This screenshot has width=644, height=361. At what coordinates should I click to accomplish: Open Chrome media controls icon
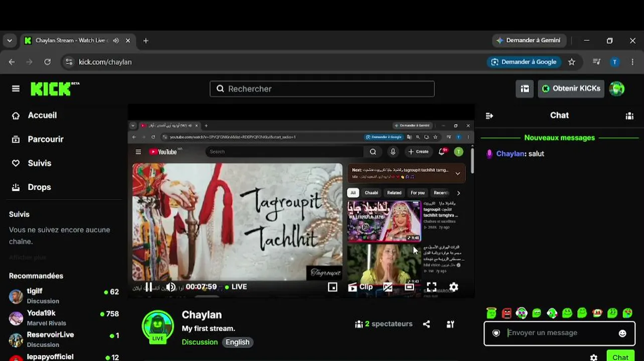click(596, 62)
